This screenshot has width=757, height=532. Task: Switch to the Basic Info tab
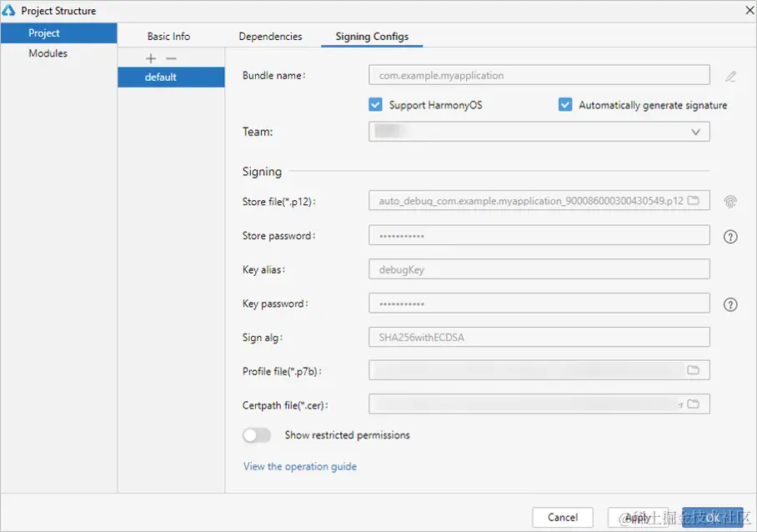coord(168,36)
